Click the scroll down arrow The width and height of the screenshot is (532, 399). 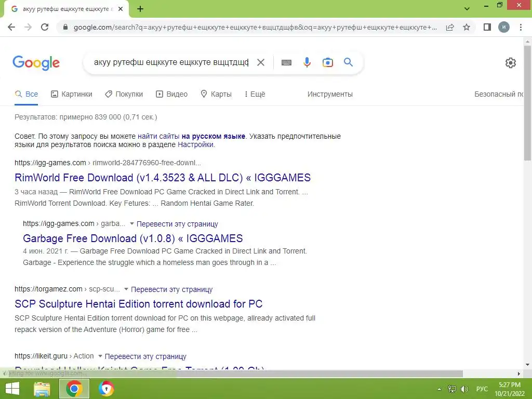pos(527,365)
